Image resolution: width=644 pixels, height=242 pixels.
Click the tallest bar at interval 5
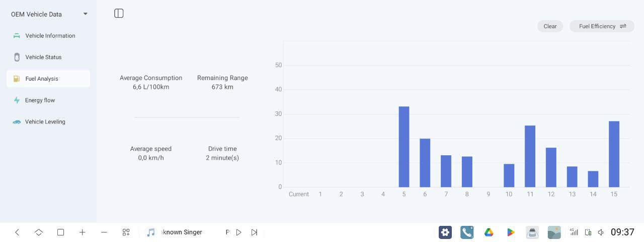click(x=404, y=146)
